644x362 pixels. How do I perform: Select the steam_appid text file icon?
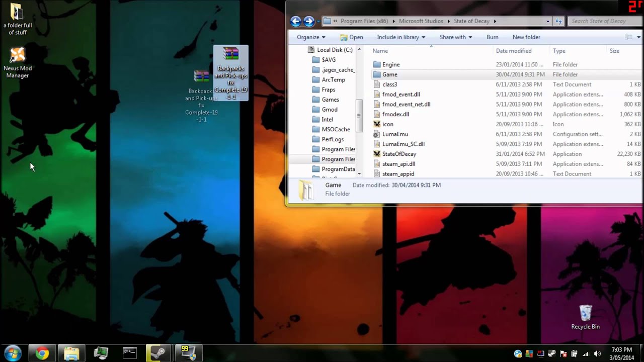click(377, 174)
